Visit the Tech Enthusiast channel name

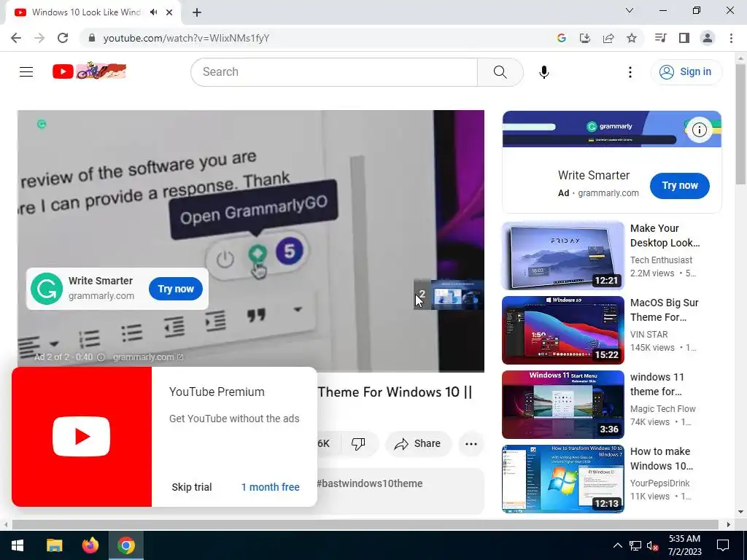[x=661, y=260]
